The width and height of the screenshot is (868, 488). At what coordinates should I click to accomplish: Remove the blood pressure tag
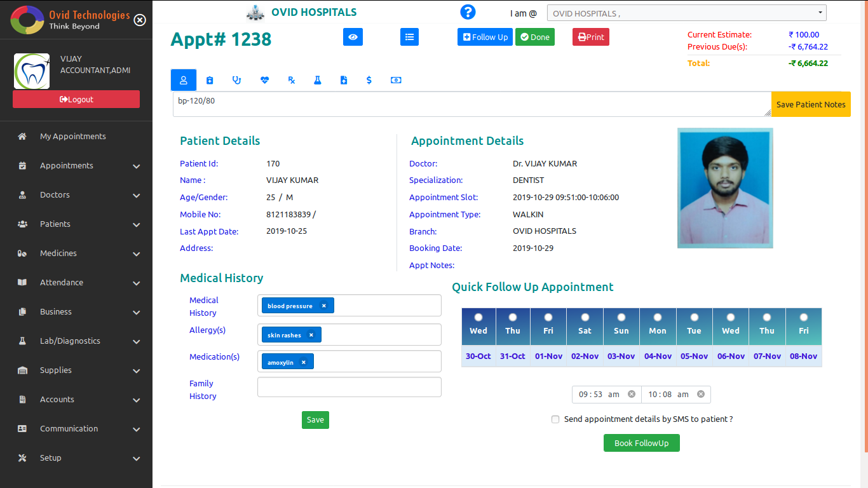click(x=323, y=306)
